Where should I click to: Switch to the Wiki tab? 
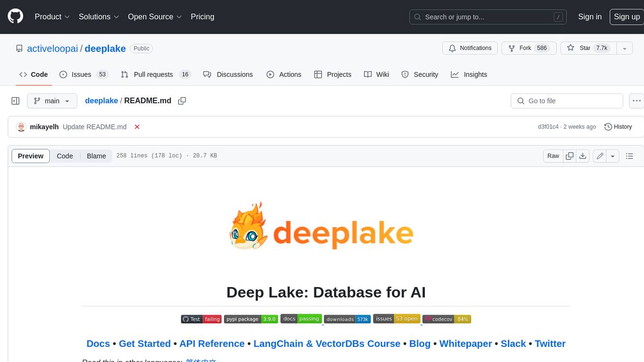pyautogui.click(x=376, y=74)
